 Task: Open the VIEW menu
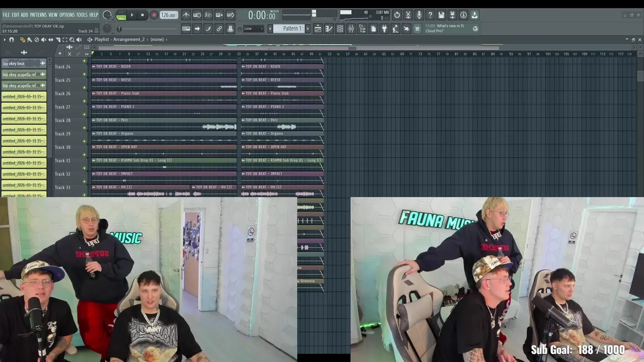[x=53, y=15]
